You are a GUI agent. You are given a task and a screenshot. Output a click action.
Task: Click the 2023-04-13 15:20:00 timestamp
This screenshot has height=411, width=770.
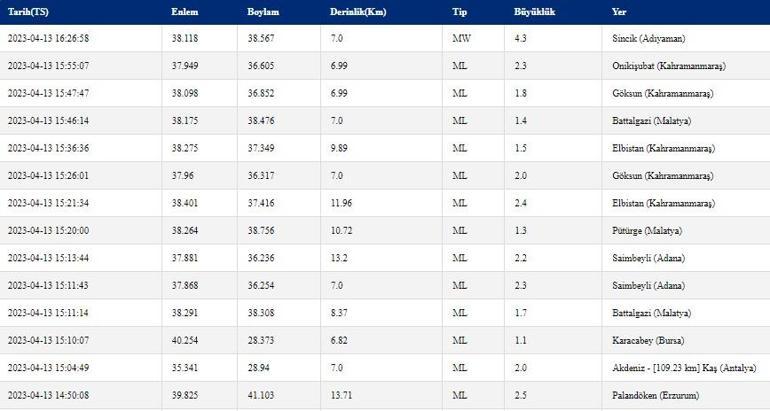click(x=48, y=231)
